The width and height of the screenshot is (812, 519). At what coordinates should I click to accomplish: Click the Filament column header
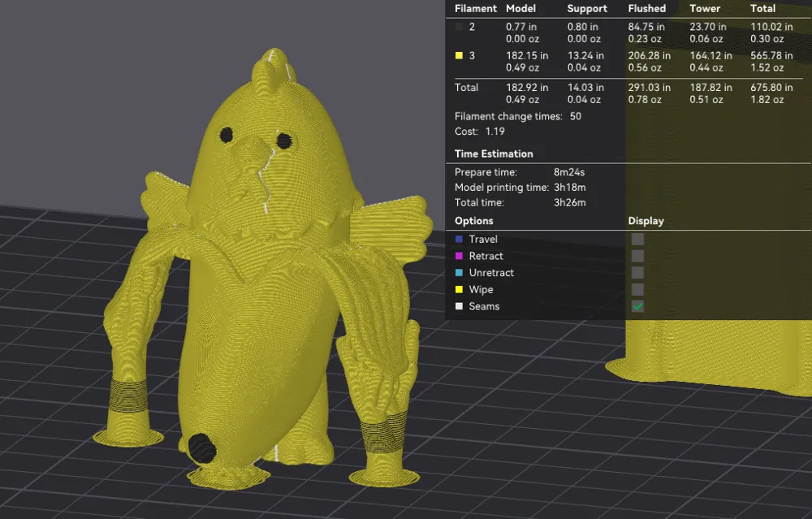(x=475, y=8)
